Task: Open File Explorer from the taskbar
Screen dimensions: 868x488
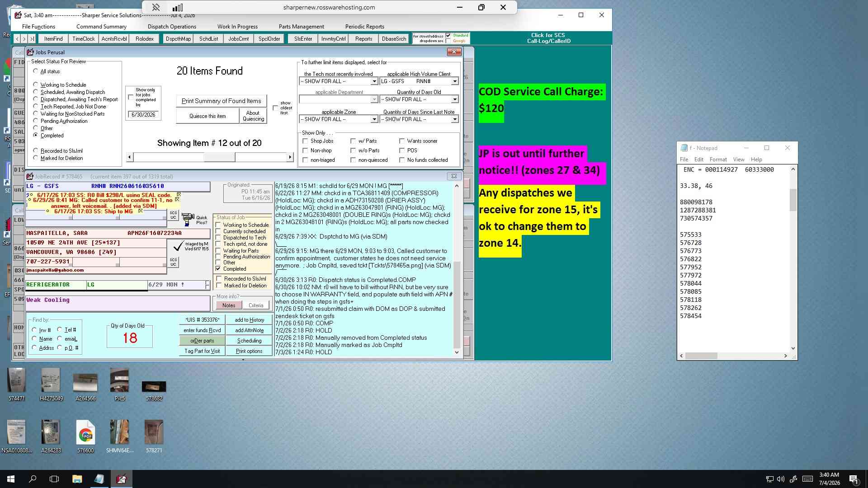Action: 77,479
